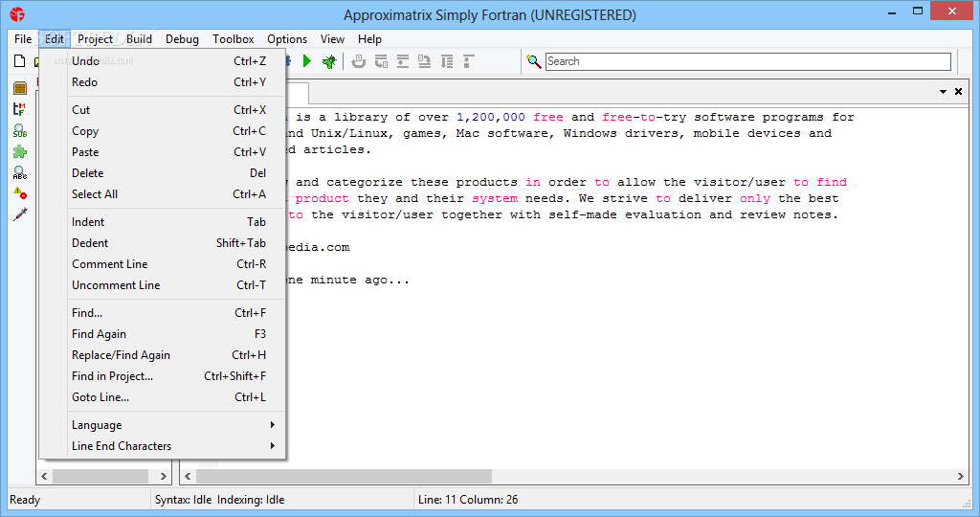Click the run to cursor debug icon
The image size is (980, 517).
pyautogui.click(x=447, y=60)
